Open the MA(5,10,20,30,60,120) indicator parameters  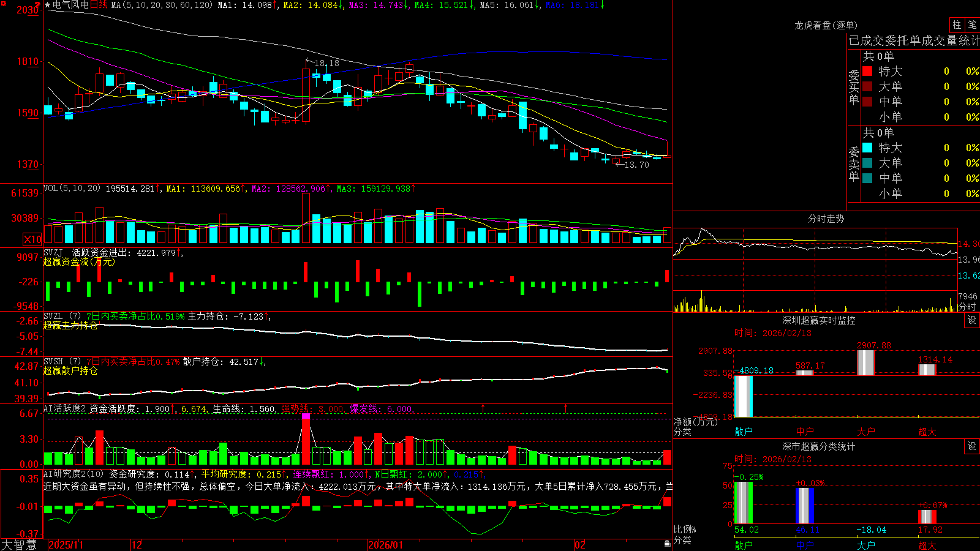tap(162, 5)
